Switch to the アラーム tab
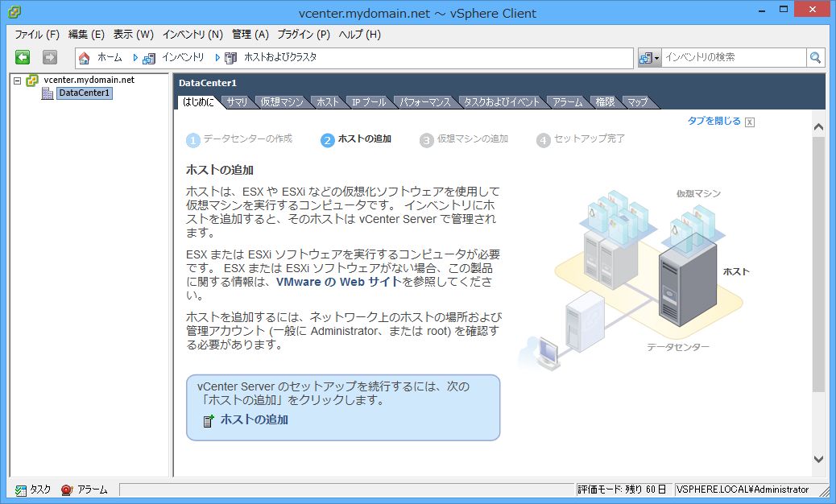The height and width of the screenshot is (504, 836). pos(567,102)
